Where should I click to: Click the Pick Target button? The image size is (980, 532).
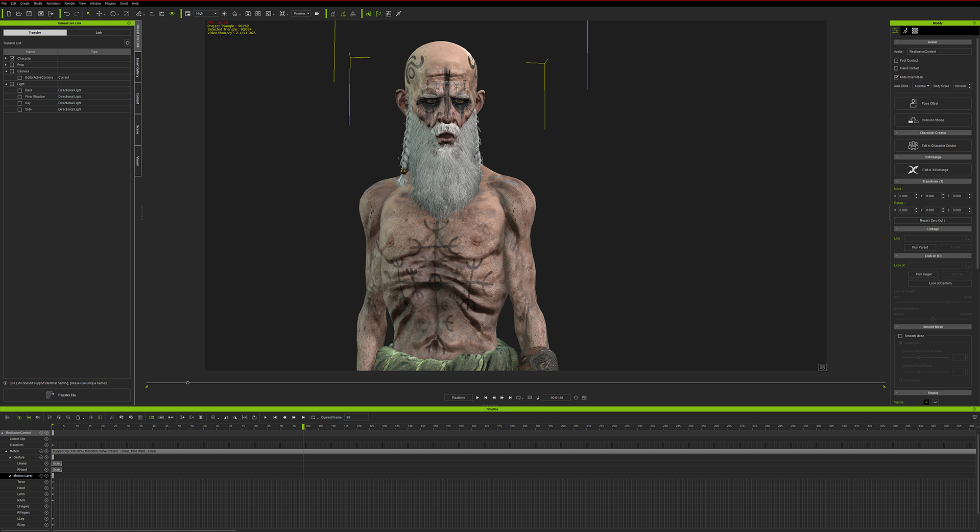pyautogui.click(x=924, y=274)
